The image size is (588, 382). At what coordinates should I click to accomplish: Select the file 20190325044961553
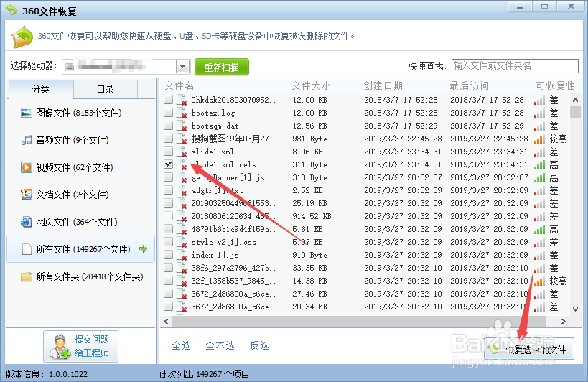(235, 203)
